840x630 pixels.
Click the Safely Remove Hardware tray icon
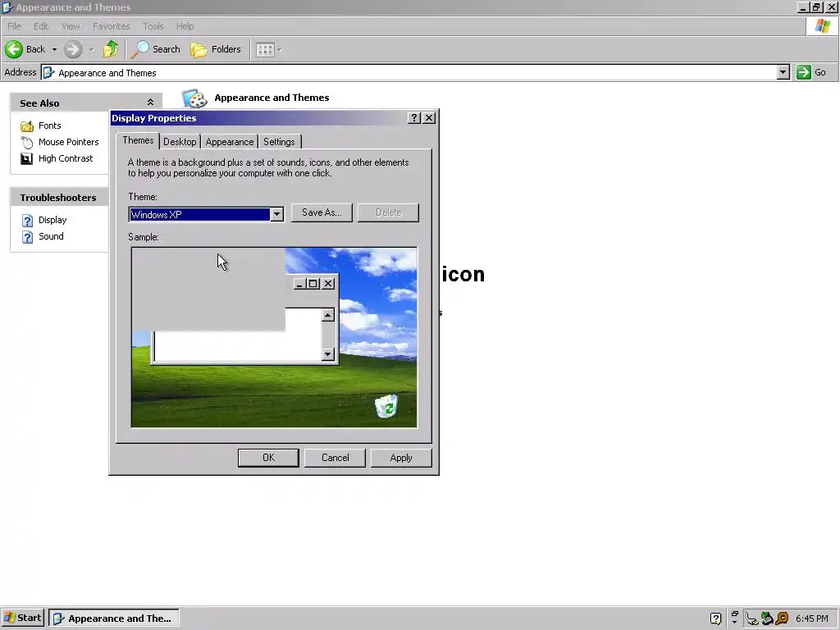click(767, 619)
